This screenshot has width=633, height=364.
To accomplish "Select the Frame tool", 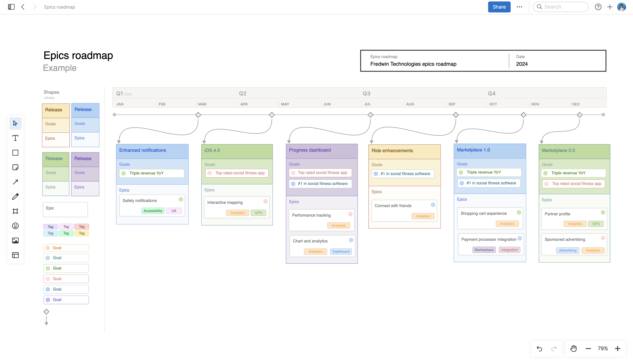I will tap(15, 211).
